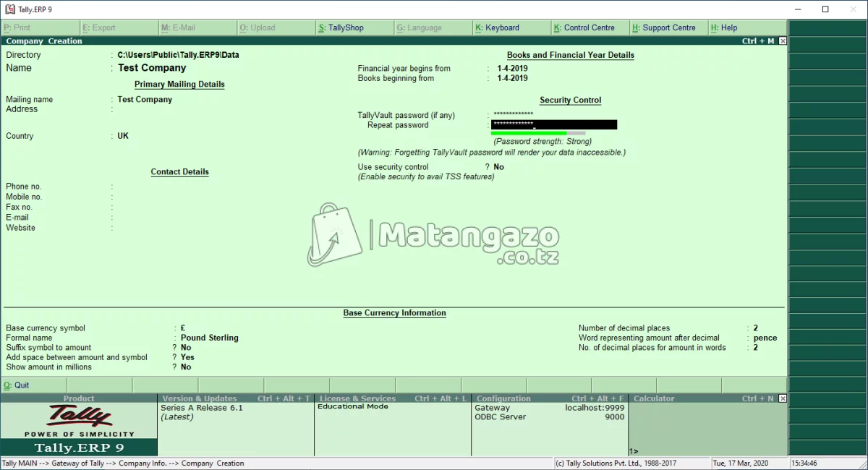Open the Keyboard option on the toolbar
The height and width of the screenshot is (470, 868).
coord(506,27)
